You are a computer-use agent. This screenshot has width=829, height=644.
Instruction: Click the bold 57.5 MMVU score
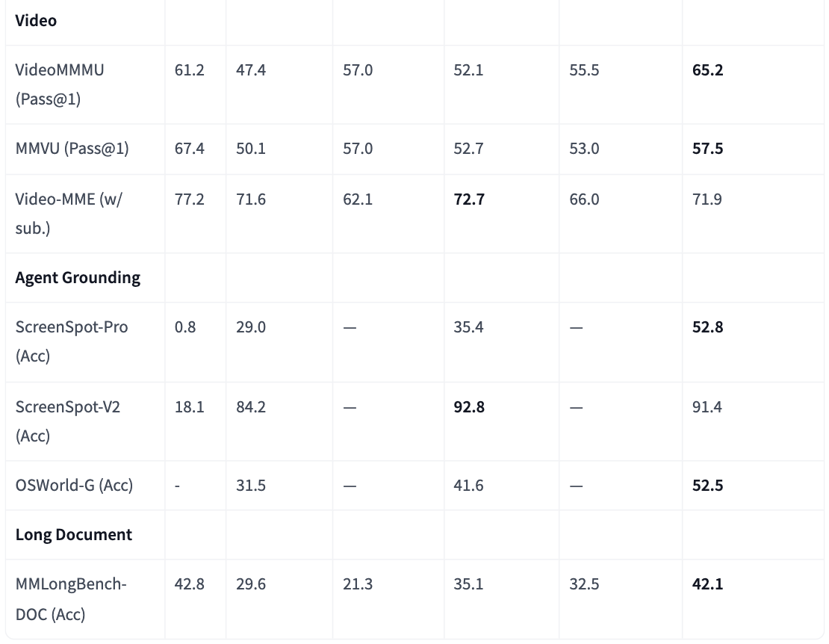(x=707, y=149)
